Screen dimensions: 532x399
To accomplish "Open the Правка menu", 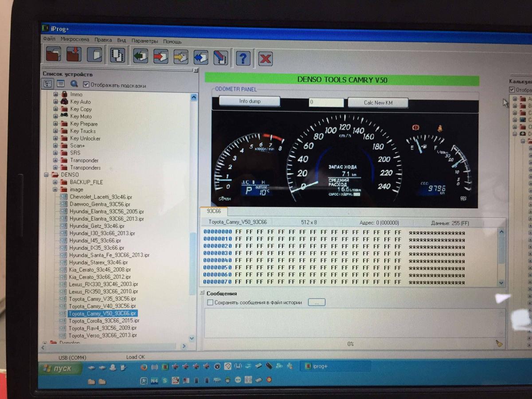I will [x=103, y=40].
